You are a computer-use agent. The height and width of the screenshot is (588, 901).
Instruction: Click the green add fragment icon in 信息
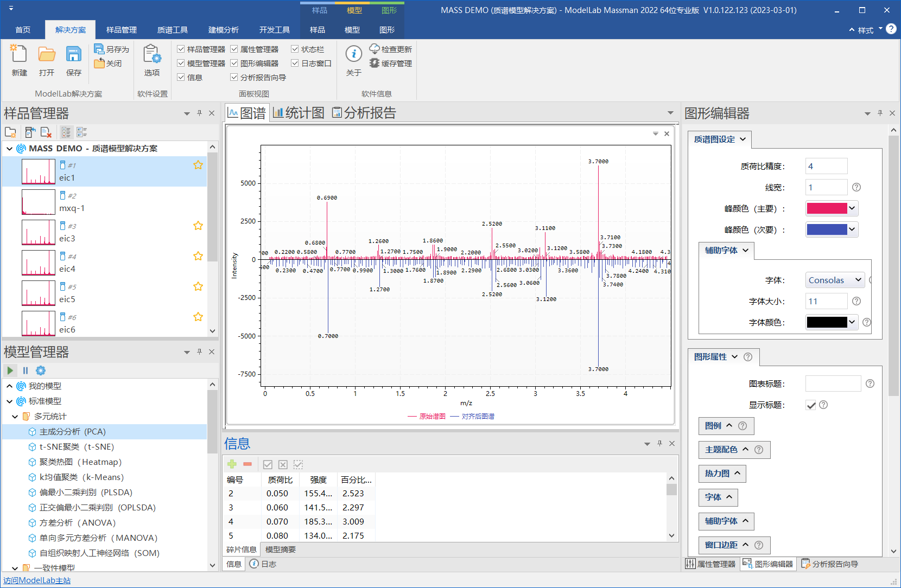[x=232, y=464]
